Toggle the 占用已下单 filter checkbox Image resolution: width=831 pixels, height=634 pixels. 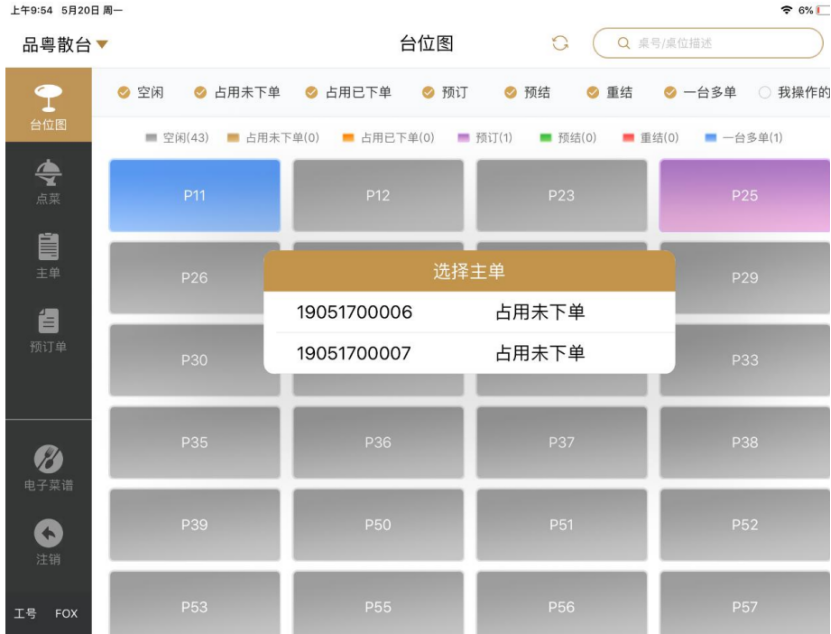click(x=312, y=93)
